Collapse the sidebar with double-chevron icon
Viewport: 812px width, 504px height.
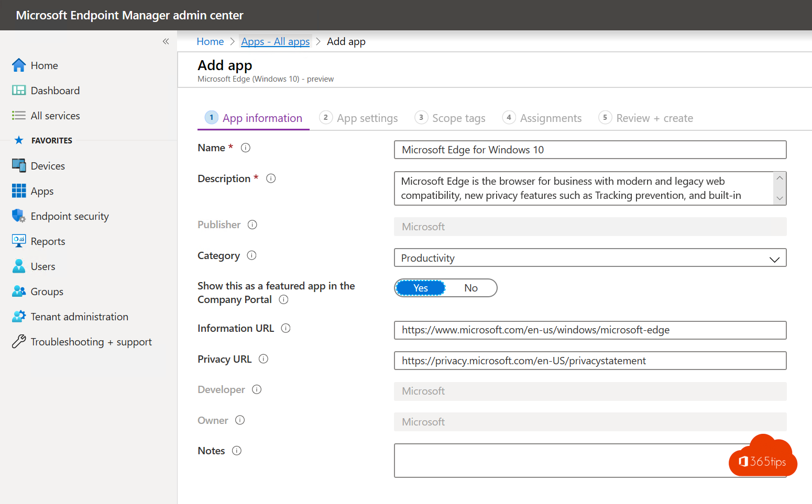pos(166,41)
